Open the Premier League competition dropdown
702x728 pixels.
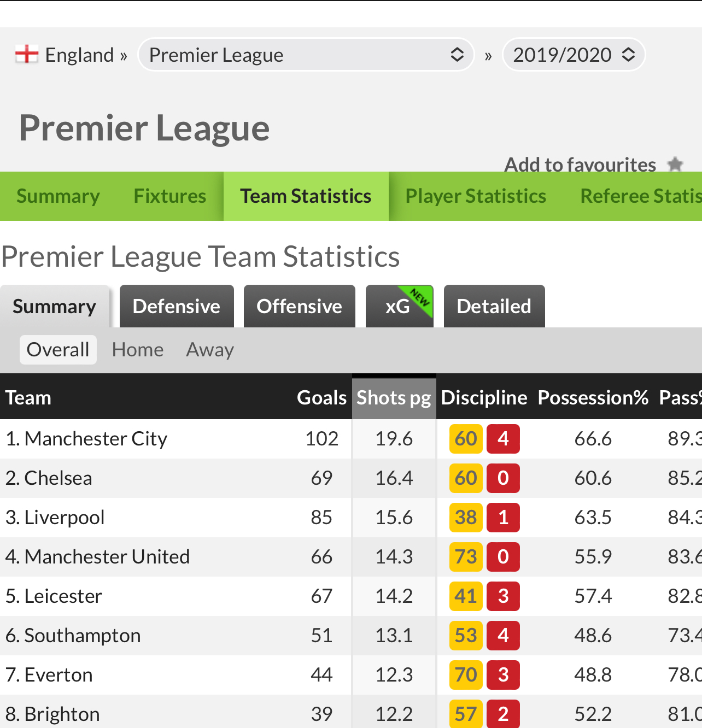tap(306, 55)
